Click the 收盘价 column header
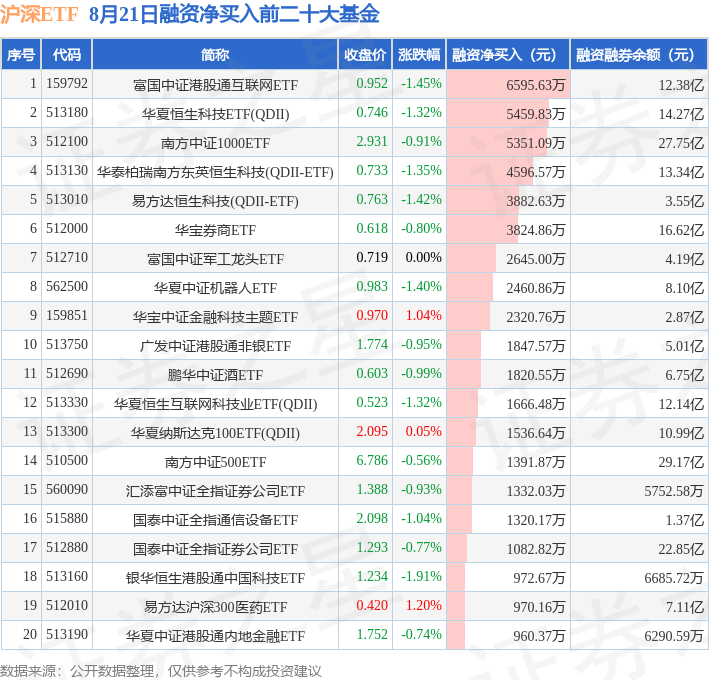 coord(365,55)
